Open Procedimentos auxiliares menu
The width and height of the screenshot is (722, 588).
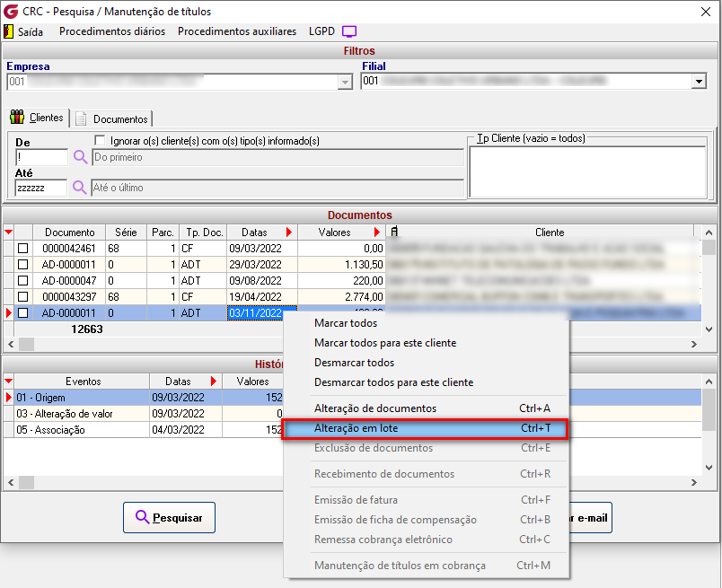coord(237,31)
